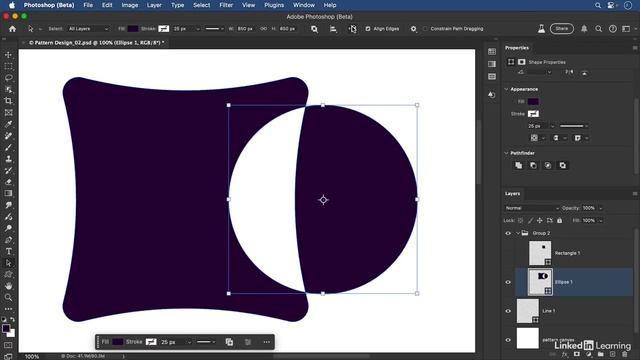The image size is (640, 360).
Task: Open the gear path options
Action: click(x=413, y=29)
